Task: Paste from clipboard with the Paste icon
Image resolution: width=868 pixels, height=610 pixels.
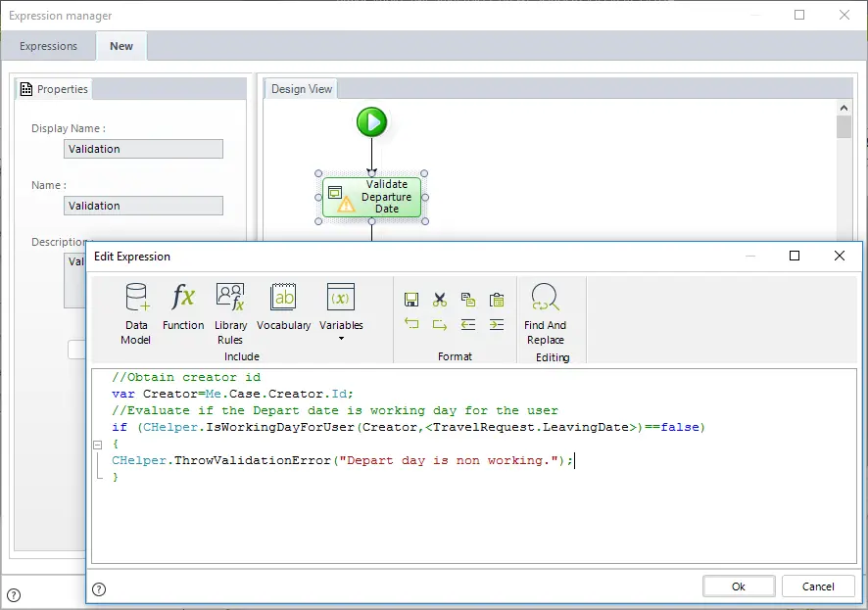Action: coord(497,300)
